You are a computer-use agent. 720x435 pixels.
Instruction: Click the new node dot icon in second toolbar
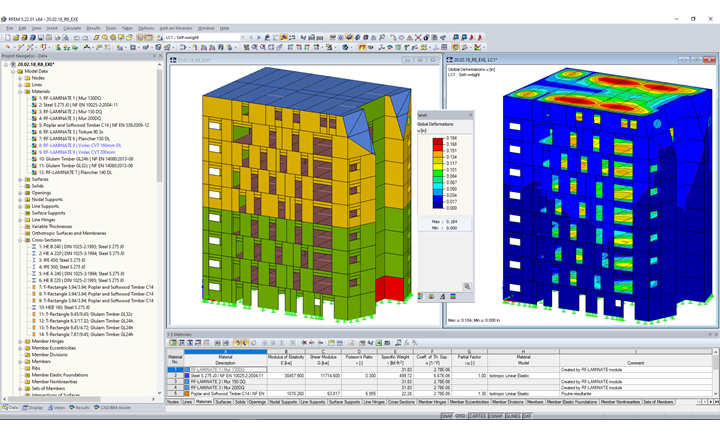7,47
